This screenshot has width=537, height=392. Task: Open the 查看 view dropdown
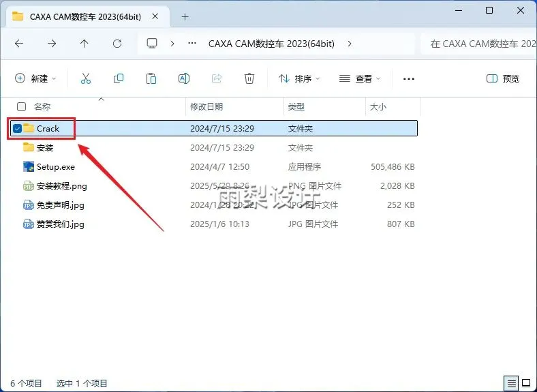pyautogui.click(x=360, y=79)
